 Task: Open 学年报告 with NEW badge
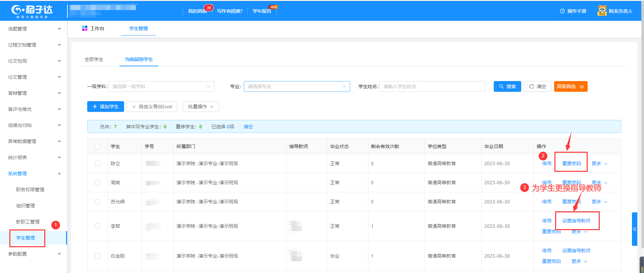coord(262,11)
